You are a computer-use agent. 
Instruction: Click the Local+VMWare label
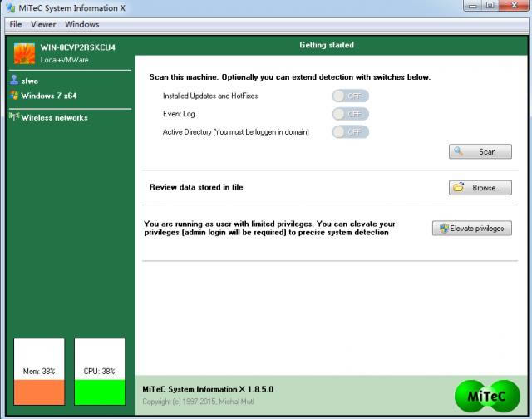coord(65,60)
